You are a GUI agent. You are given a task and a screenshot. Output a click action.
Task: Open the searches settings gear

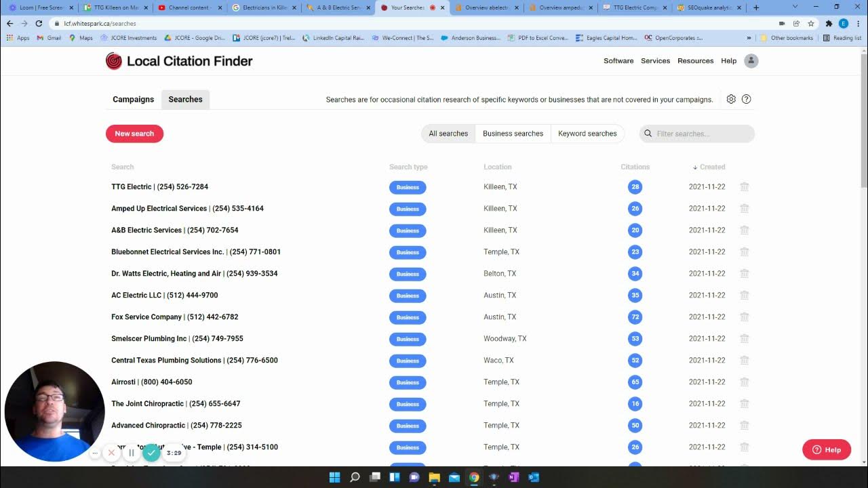pos(731,99)
